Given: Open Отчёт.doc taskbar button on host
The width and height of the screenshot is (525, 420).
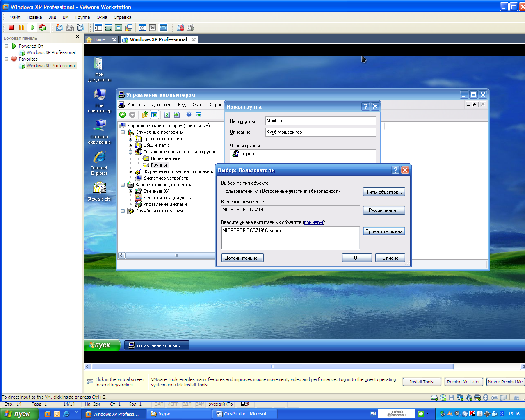Looking at the screenshot, I should click(244, 414).
